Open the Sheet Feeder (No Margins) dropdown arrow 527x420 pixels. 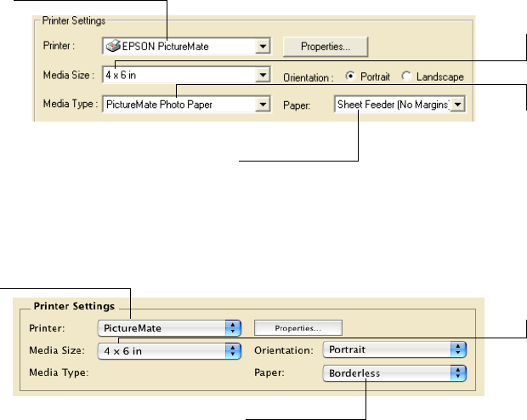(x=457, y=105)
